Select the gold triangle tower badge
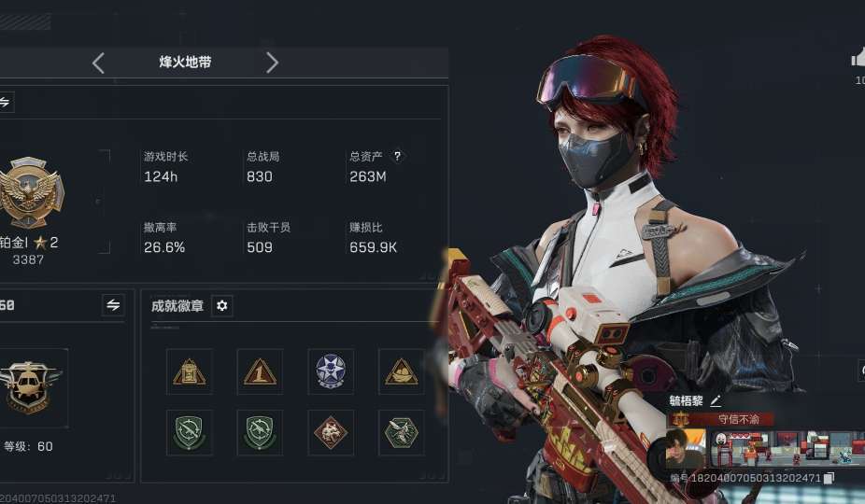Viewport: 865px width, 504px height. (190, 371)
